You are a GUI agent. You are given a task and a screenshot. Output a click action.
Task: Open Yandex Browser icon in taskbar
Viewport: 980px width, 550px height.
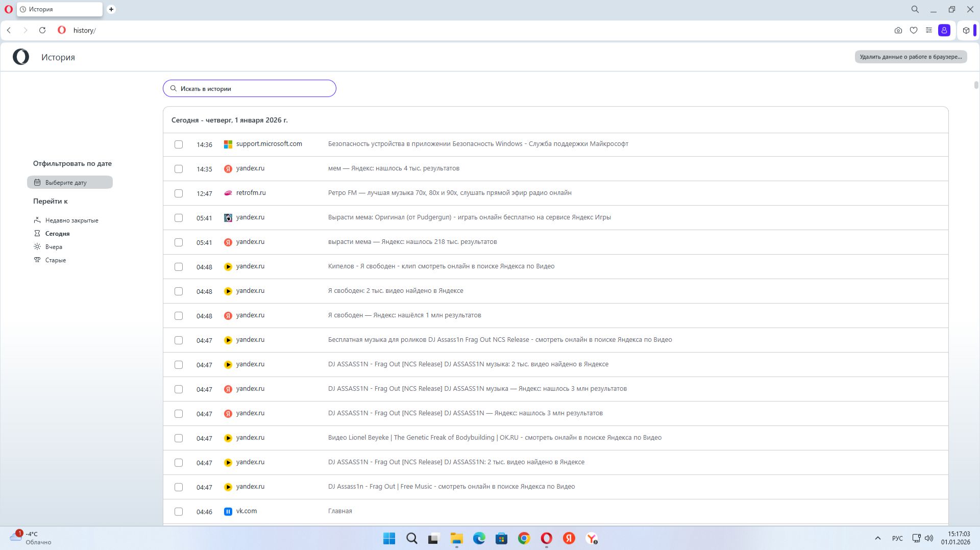pyautogui.click(x=592, y=539)
